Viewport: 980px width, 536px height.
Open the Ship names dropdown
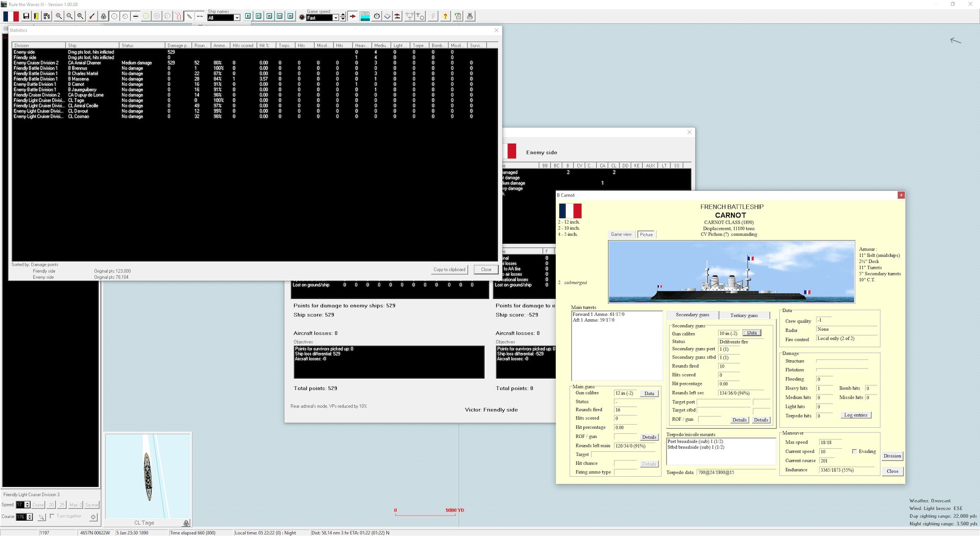(x=237, y=18)
